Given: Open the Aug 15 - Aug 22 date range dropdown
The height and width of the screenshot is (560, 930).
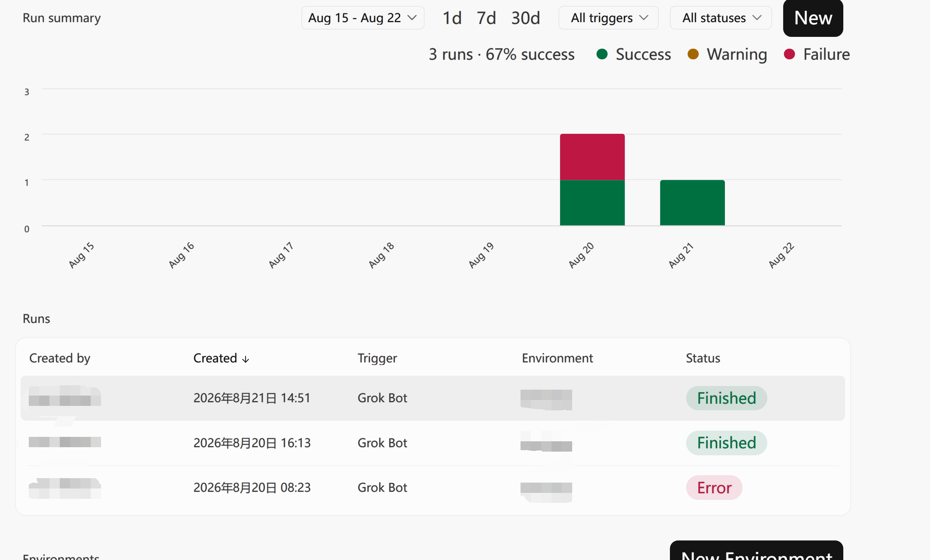Looking at the screenshot, I should (x=363, y=18).
